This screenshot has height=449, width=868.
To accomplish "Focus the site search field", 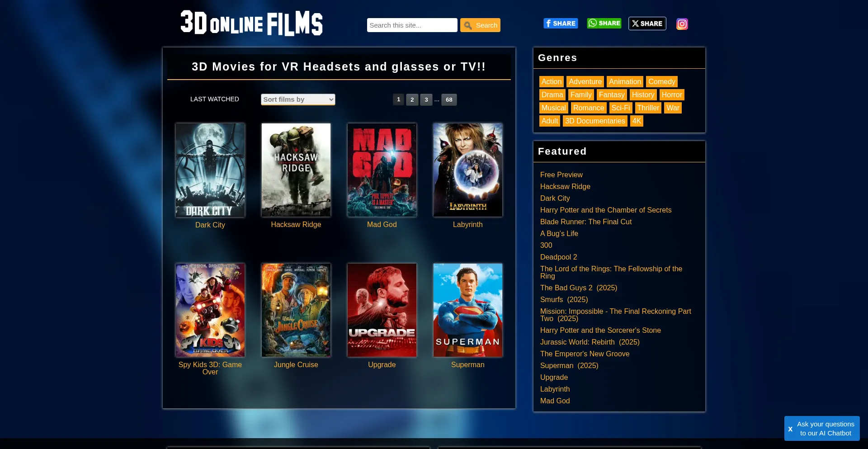I will point(412,25).
